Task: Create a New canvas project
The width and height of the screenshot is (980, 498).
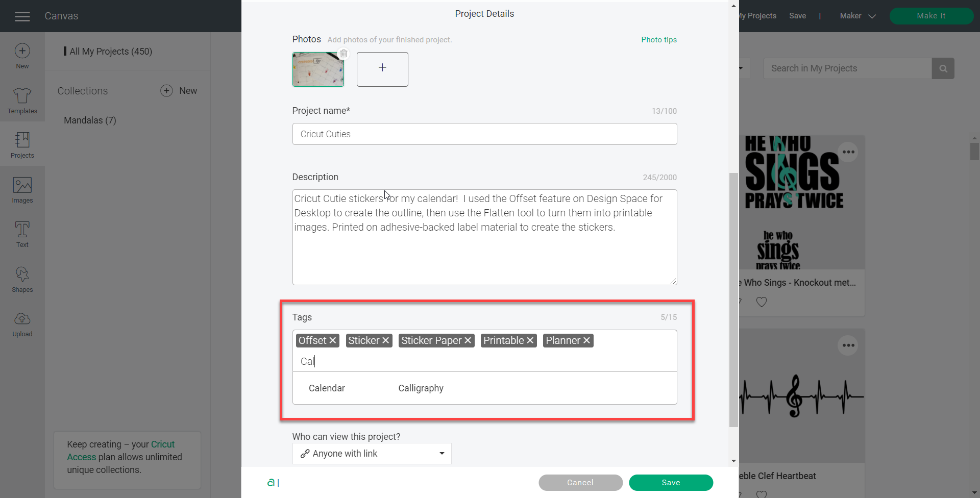Action: coord(22,56)
